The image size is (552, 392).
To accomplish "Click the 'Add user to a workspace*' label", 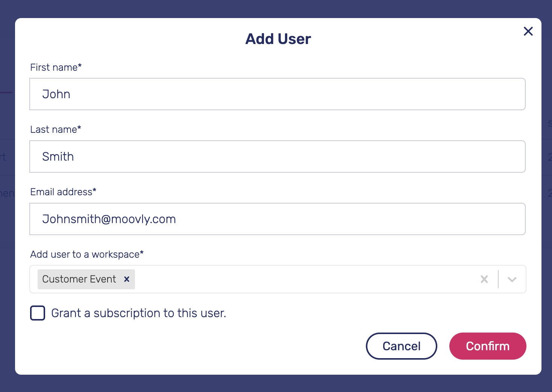I will coord(87,254).
